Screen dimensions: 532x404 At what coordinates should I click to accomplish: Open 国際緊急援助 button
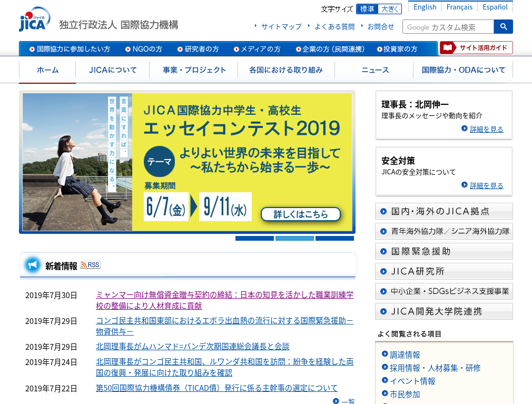click(444, 251)
